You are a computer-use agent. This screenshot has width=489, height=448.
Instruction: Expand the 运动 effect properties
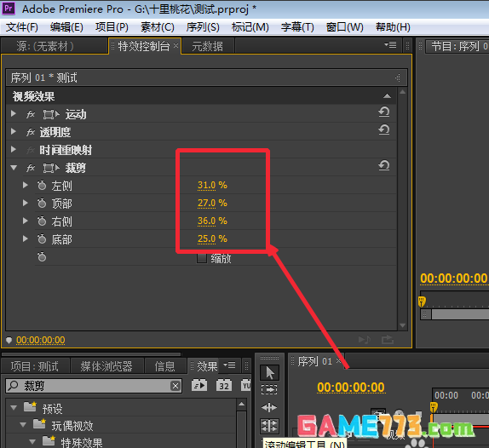click(x=14, y=114)
